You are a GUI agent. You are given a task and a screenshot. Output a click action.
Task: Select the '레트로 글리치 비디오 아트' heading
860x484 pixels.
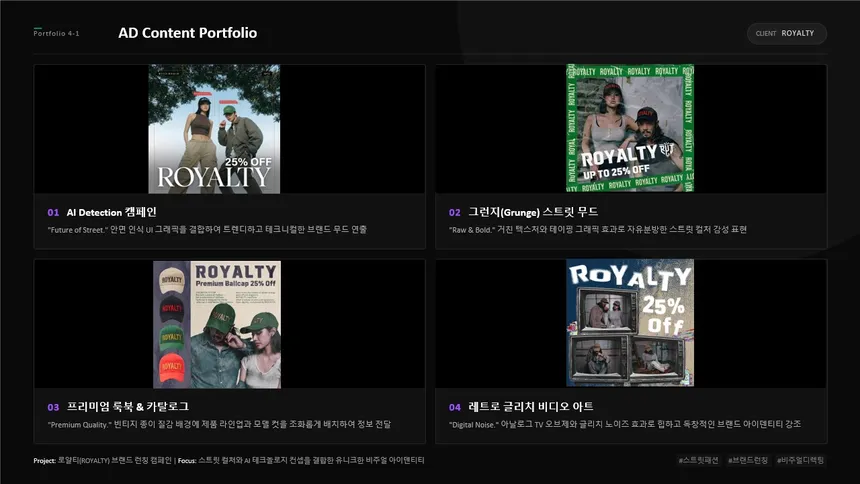click(x=530, y=407)
